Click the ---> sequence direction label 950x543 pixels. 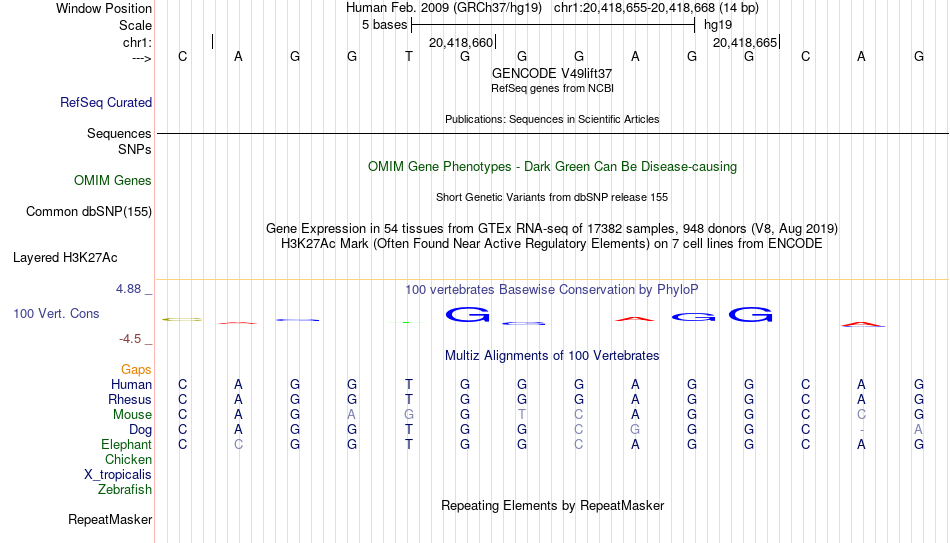[x=141, y=58]
